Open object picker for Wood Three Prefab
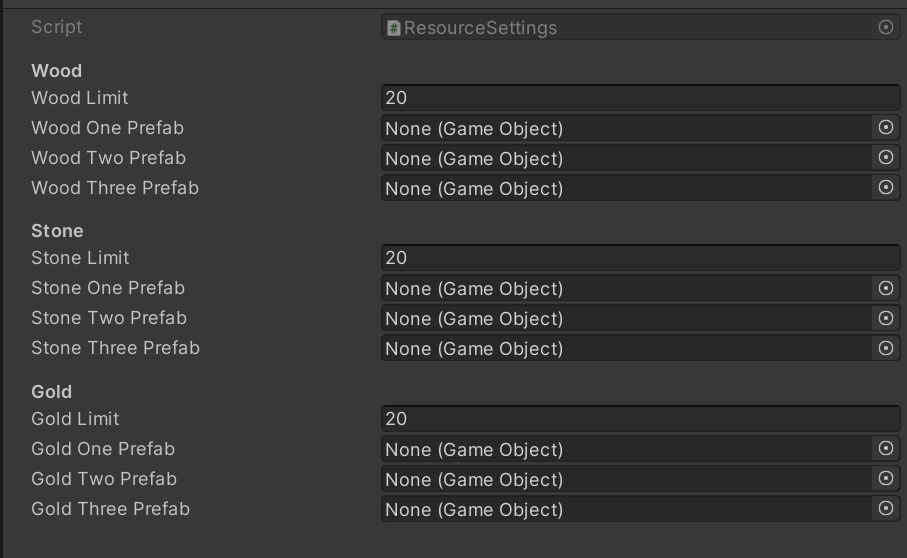The height and width of the screenshot is (558, 907). [885, 188]
